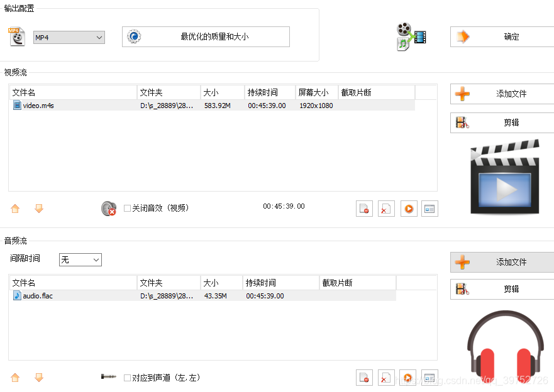The image size is (554, 392).
Task: Clear video list icon
Action: [x=386, y=209]
